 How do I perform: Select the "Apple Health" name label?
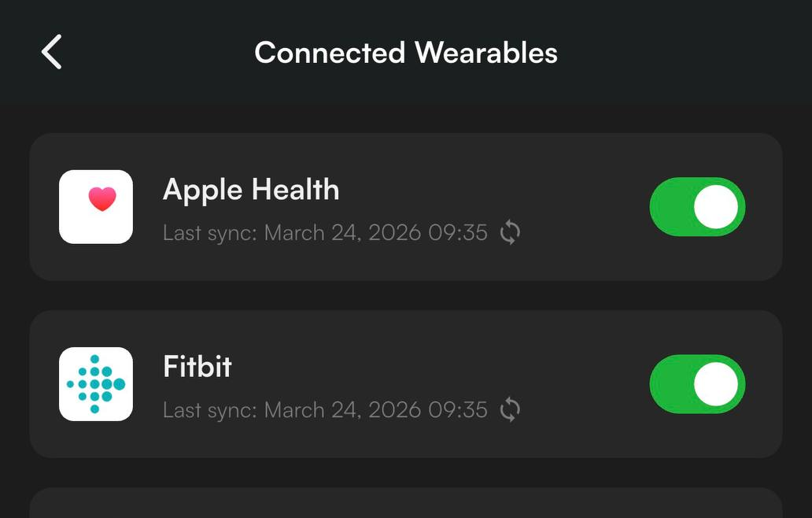pos(251,190)
